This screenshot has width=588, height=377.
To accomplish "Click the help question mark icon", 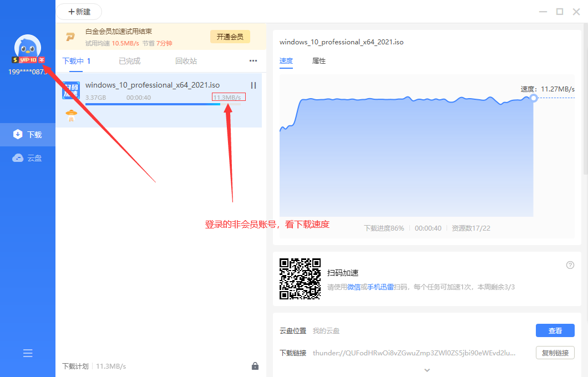I will click(570, 265).
